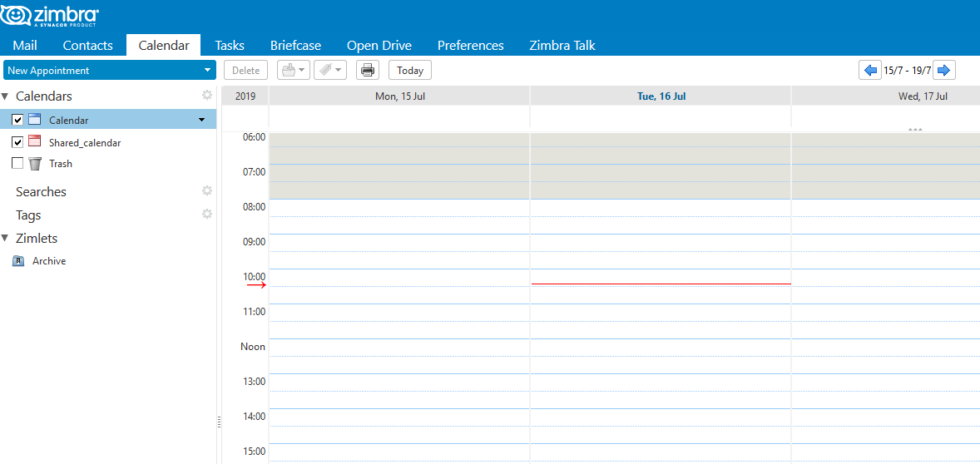This screenshot has width=980, height=464.
Task: Click the 13:00 time label
Action: [x=254, y=382]
